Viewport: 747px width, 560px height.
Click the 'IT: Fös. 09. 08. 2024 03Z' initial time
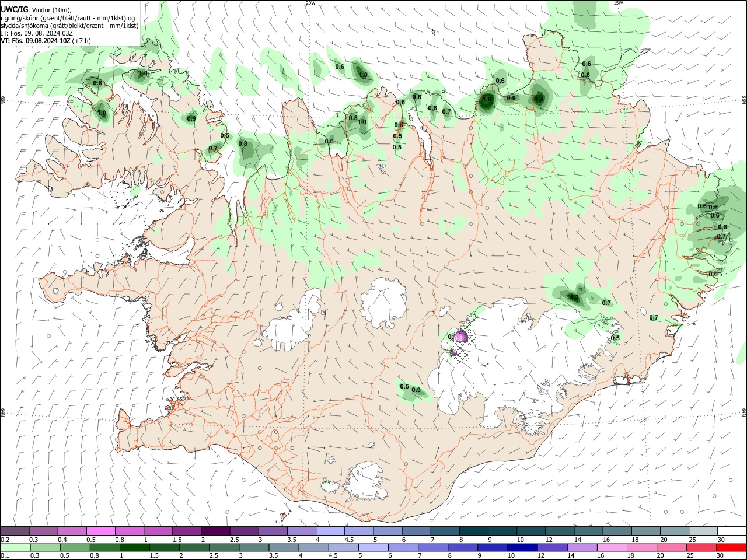(x=37, y=33)
